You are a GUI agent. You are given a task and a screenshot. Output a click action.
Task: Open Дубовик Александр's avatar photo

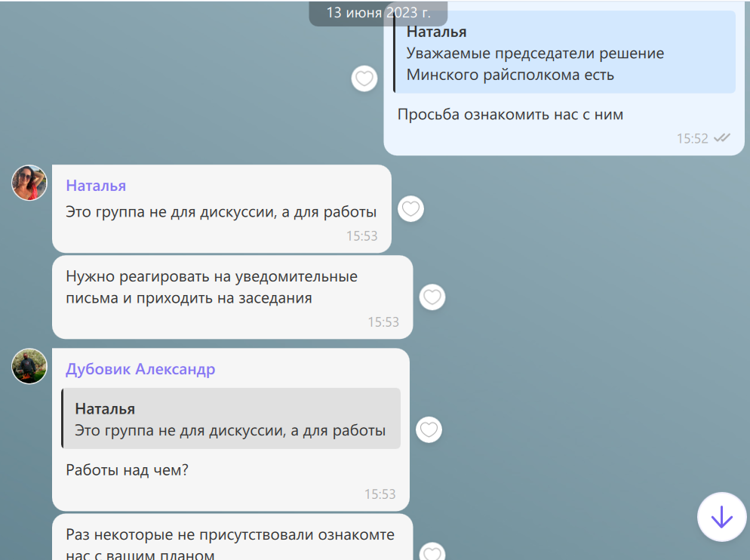[29, 366]
